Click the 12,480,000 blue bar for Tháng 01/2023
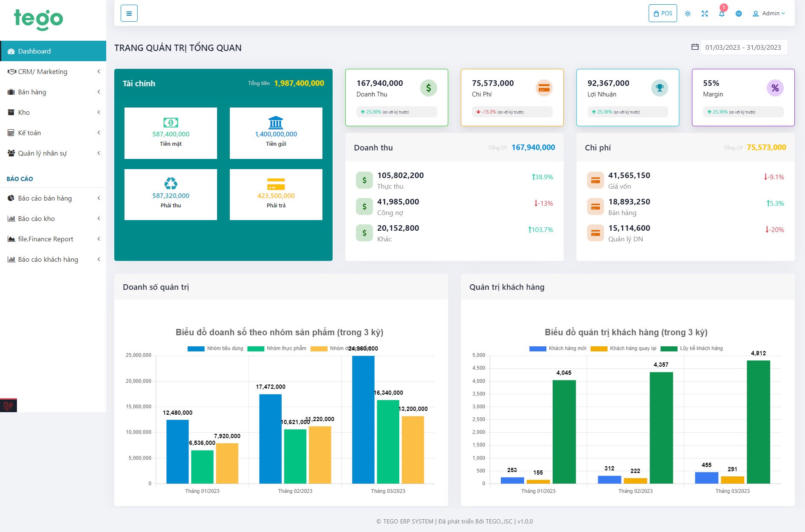Image resolution: width=805 pixels, height=532 pixels. (178, 452)
